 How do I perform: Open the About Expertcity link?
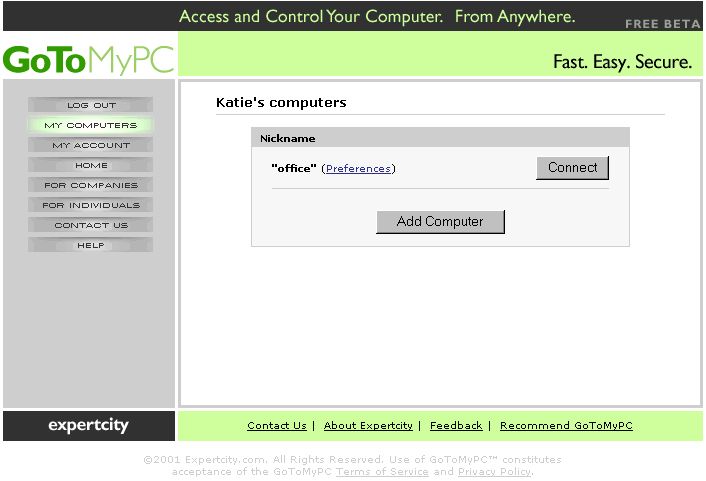(368, 426)
